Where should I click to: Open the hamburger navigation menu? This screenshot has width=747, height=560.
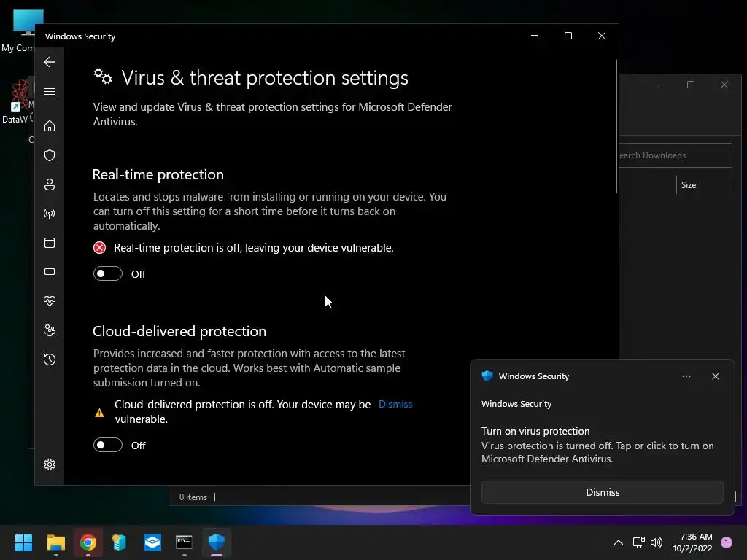[50, 91]
